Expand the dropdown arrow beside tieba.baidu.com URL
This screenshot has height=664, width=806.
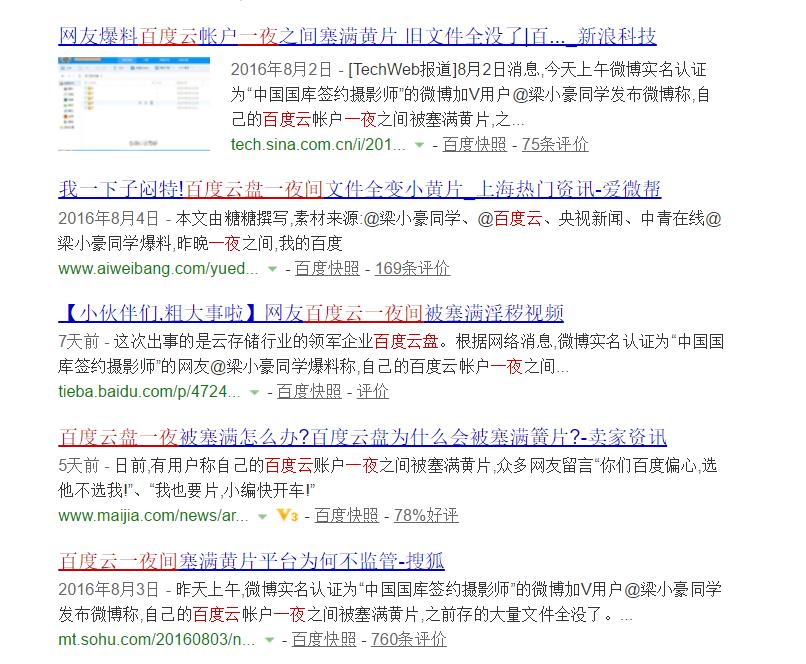(x=254, y=392)
